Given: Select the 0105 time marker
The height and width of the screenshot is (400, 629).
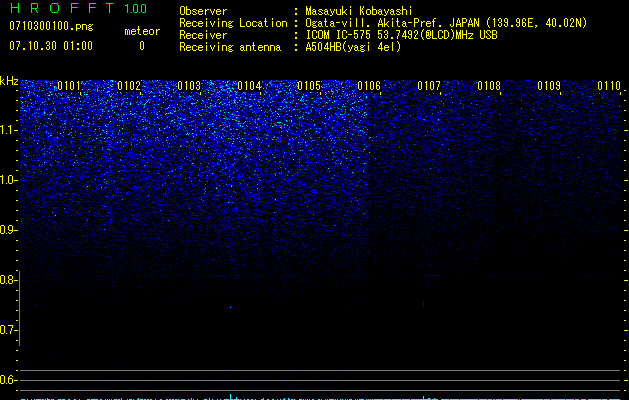Looking at the screenshot, I should (x=309, y=86).
